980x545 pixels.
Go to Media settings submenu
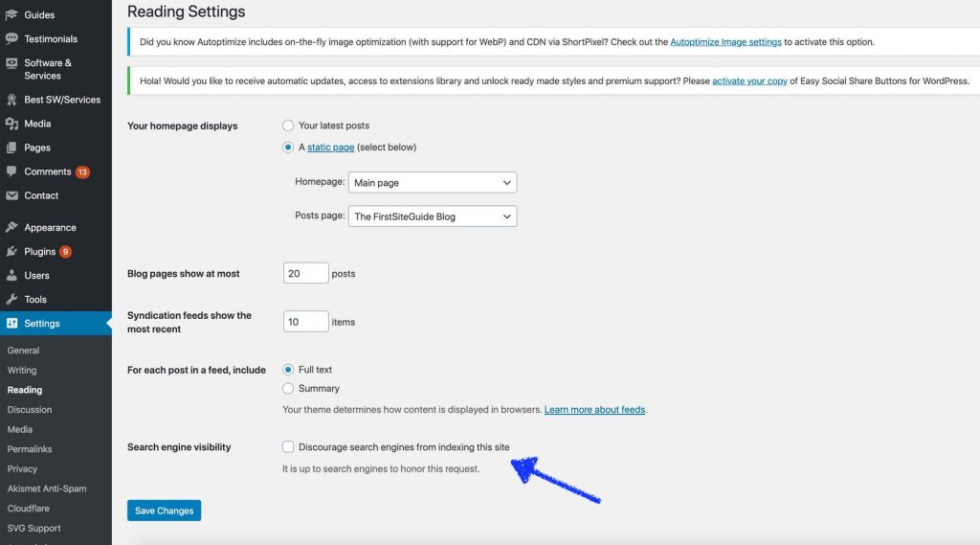[x=19, y=429]
